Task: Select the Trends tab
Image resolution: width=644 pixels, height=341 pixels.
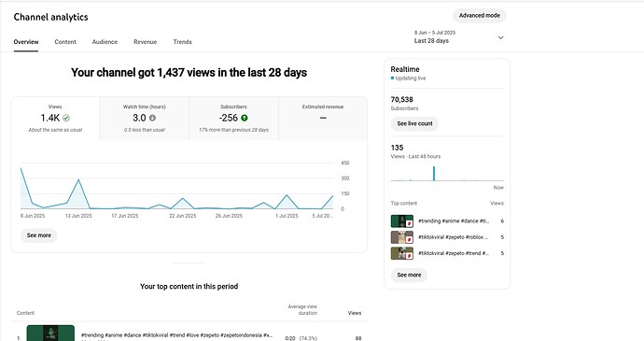Action: (182, 42)
